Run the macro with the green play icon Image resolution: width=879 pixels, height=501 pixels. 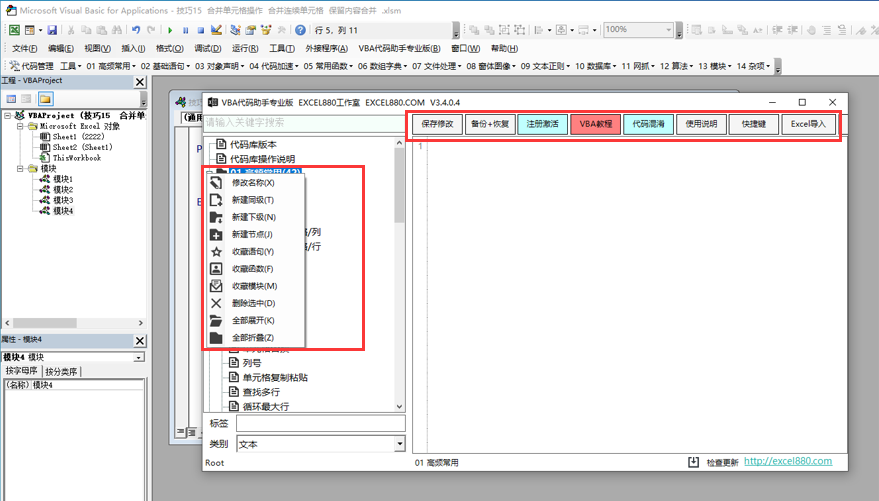coord(170,30)
